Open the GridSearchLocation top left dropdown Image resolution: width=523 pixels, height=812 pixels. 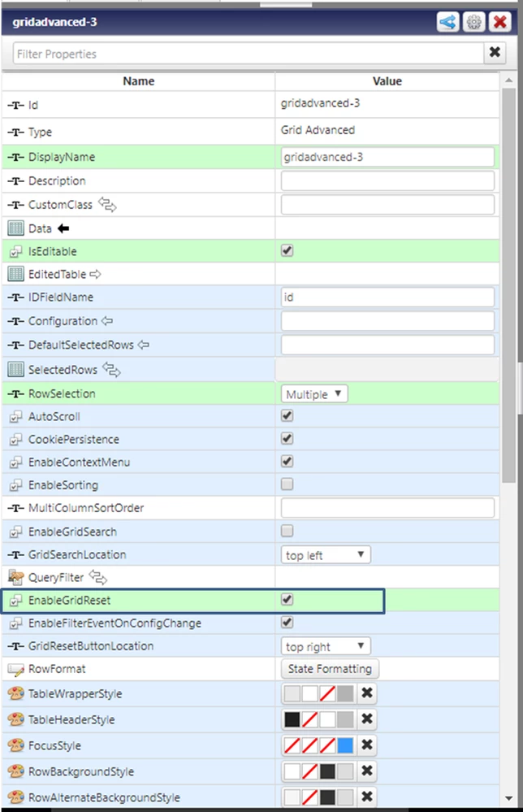pyautogui.click(x=326, y=555)
